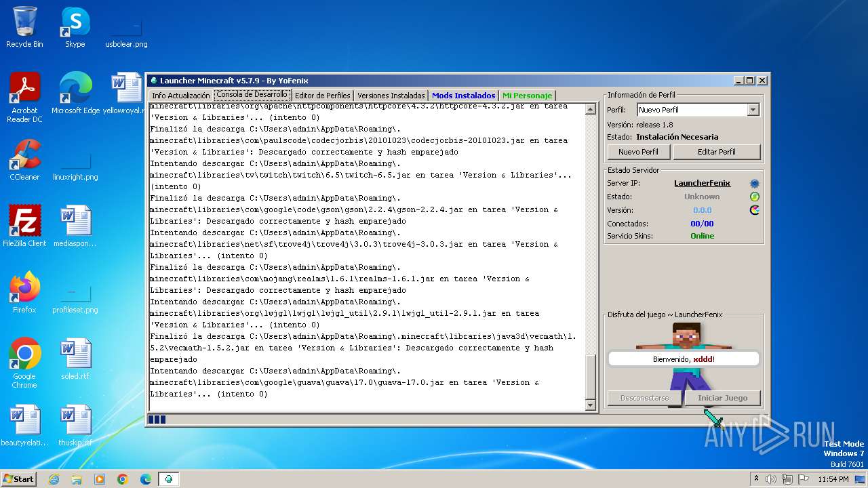Click the action center flag tray icon

(803, 479)
